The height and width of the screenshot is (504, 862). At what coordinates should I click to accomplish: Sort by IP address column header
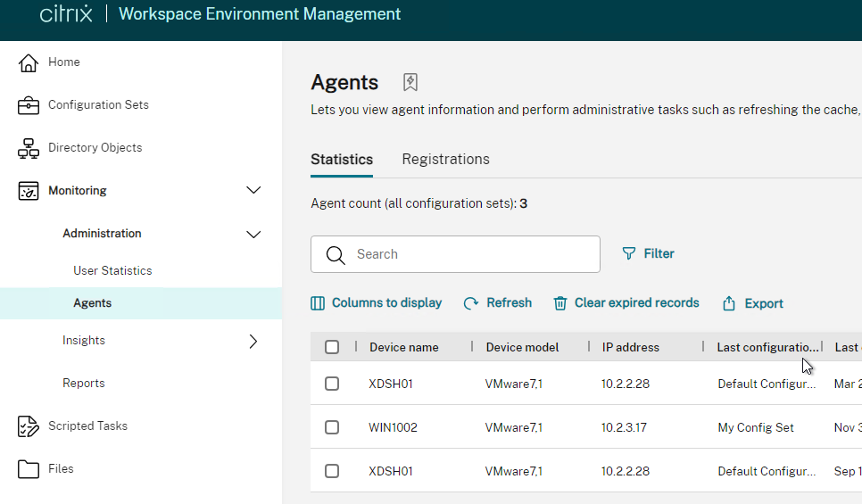pyautogui.click(x=631, y=347)
